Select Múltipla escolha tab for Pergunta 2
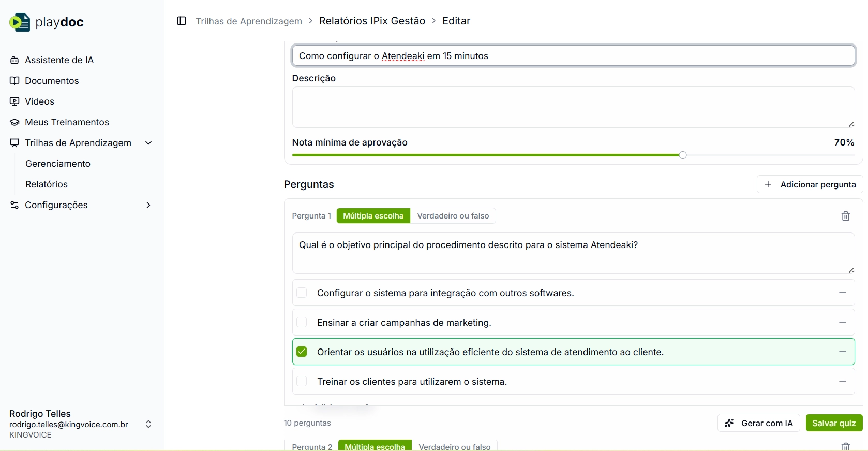The width and height of the screenshot is (868, 451). [x=375, y=446]
